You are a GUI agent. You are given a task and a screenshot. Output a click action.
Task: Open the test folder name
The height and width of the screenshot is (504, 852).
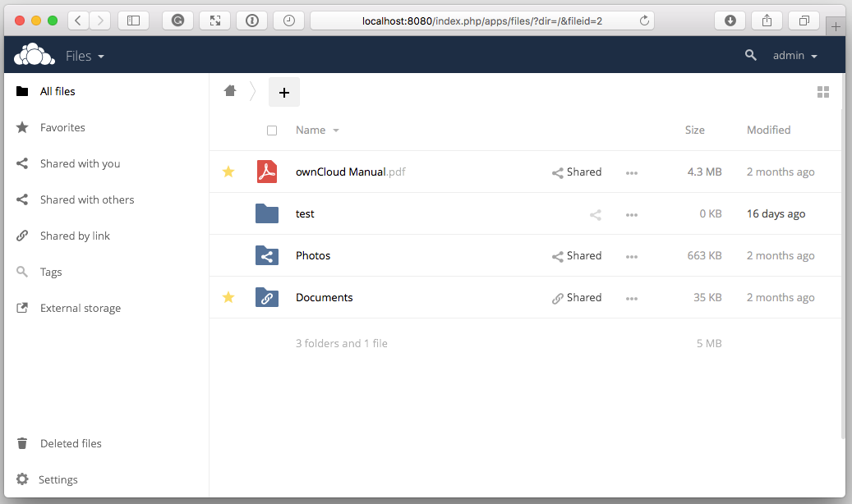click(305, 214)
